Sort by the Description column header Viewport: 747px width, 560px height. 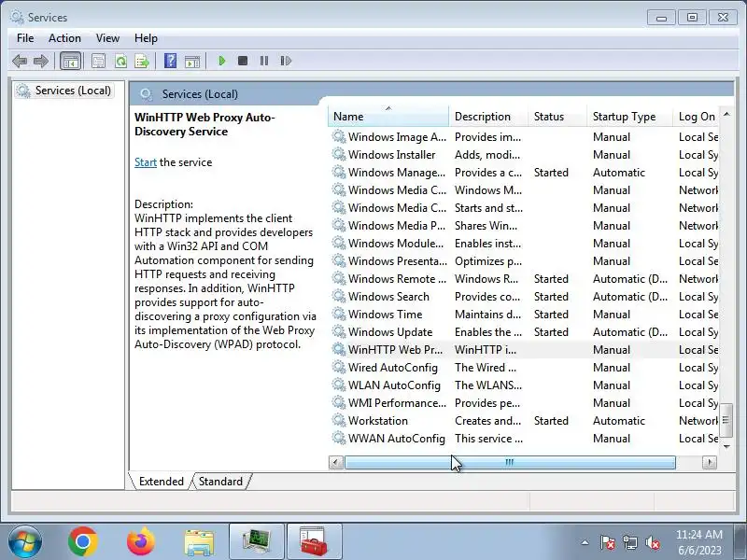[487, 116]
